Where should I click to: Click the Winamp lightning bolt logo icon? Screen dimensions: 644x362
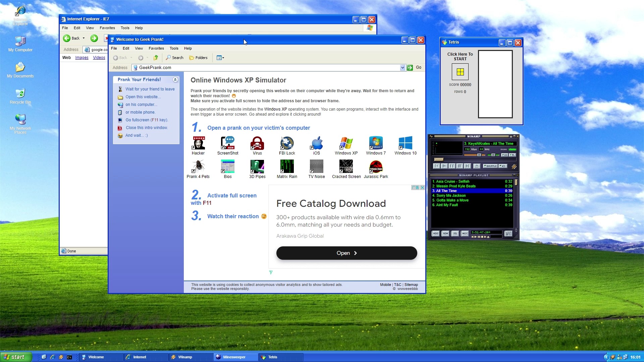point(514,166)
